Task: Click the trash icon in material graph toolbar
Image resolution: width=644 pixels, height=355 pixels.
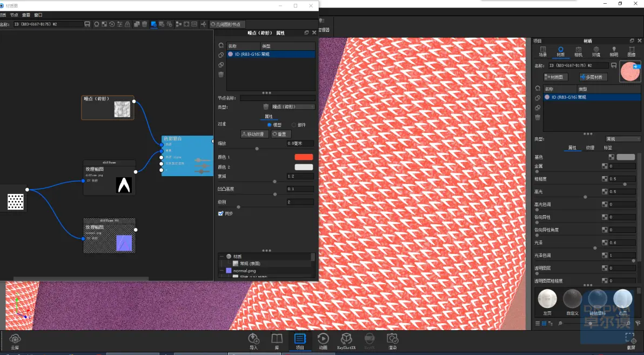Action: [145, 24]
